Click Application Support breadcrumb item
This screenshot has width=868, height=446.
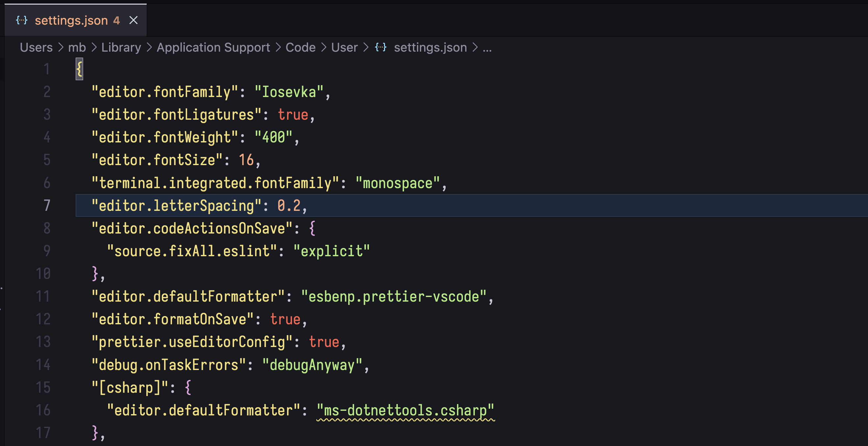(213, 48)
